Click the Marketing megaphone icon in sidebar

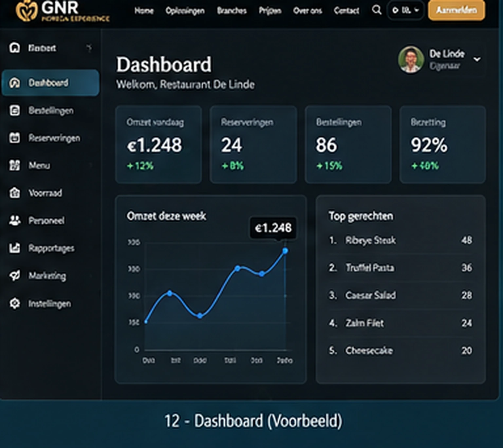(15, 276)
